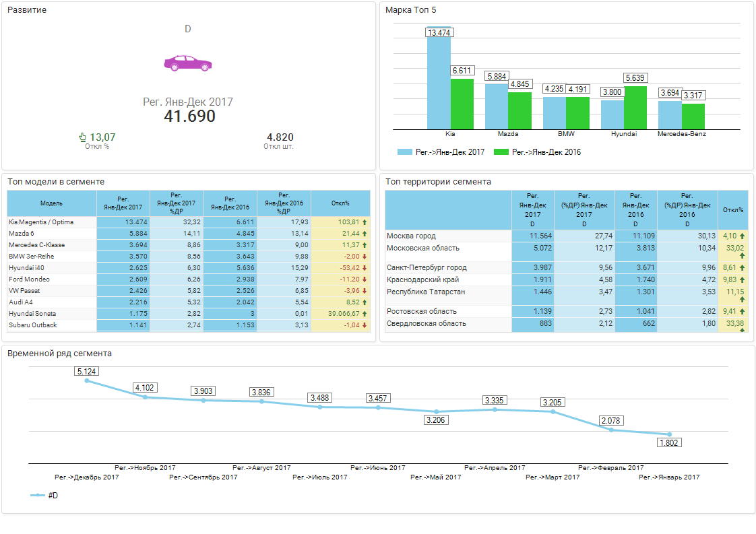756x534 pixels.
Task: Select the green Hyundai bar labeled 5.639
Action: [x=635, y=108]
